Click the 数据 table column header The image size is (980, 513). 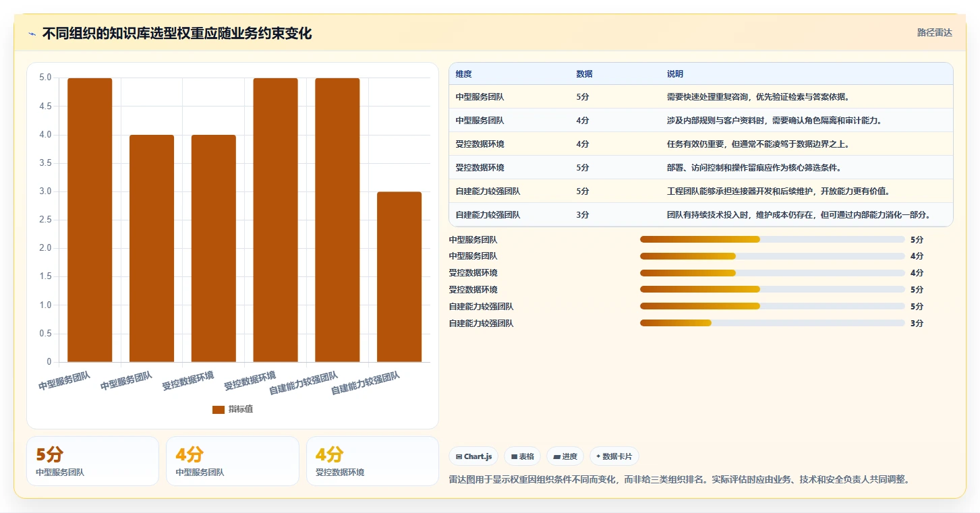pos(585,73)
